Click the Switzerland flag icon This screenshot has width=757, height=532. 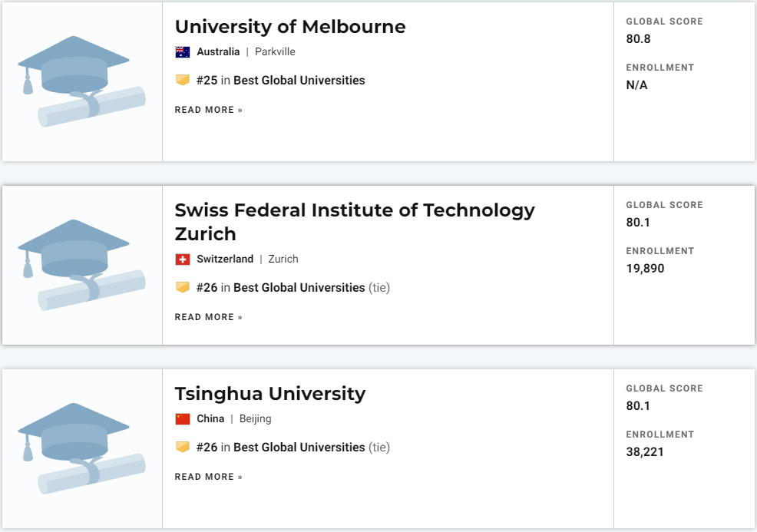coord(182,259)
